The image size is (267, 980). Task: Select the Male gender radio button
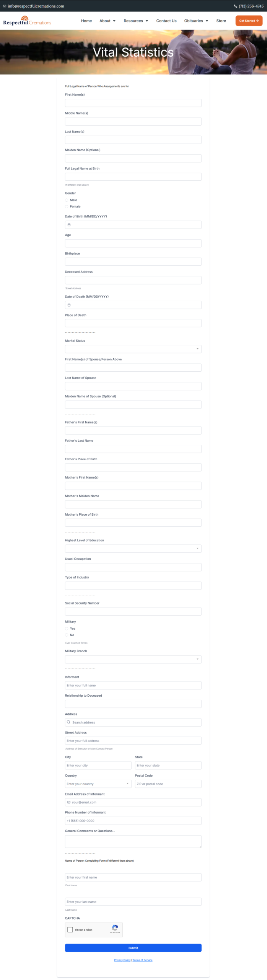(x=67, y=200)
